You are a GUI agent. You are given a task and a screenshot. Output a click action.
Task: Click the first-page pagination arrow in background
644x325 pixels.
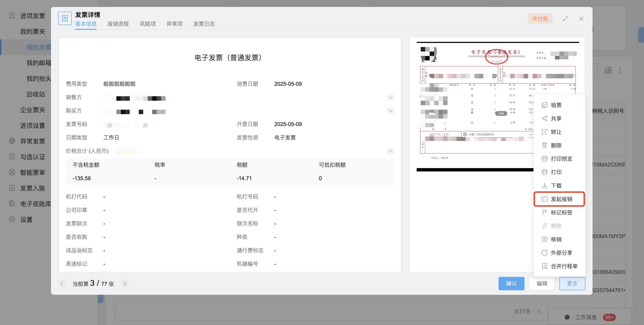coord(539,312)
